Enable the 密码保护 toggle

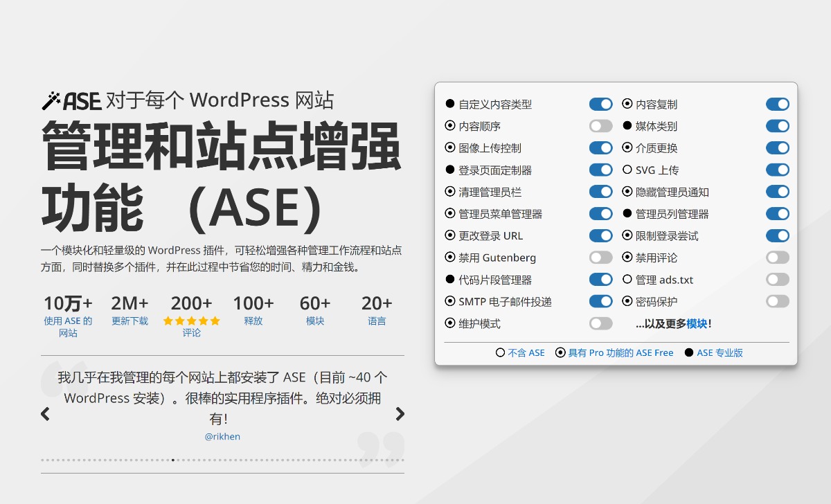tap(777, 301)
